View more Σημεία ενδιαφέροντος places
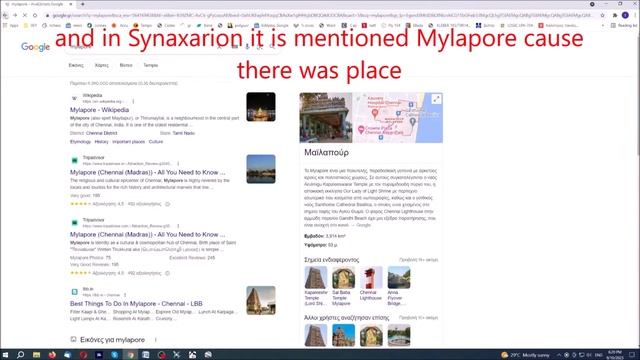 pyautogui.click(x=418, y=260)
